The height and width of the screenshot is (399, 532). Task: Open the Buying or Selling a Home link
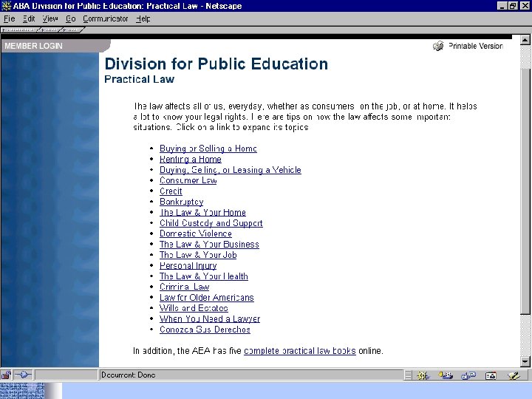pyautogui.click(x=208, y=149)
